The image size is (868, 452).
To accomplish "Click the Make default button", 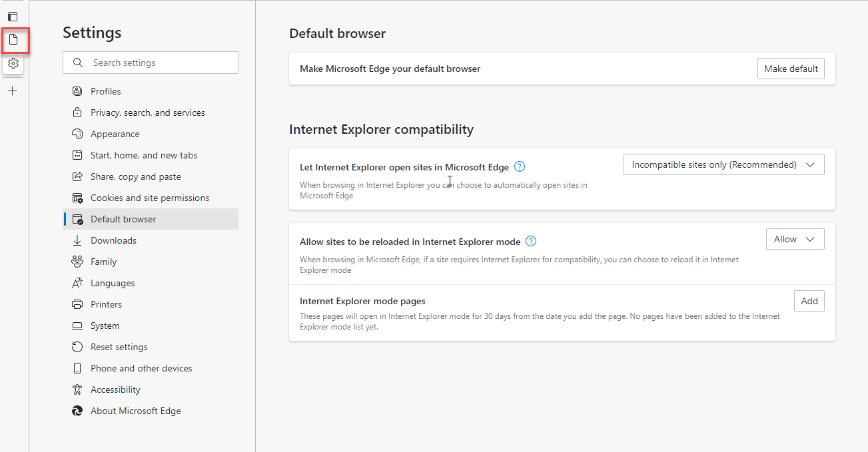I will tap(791, 69).
